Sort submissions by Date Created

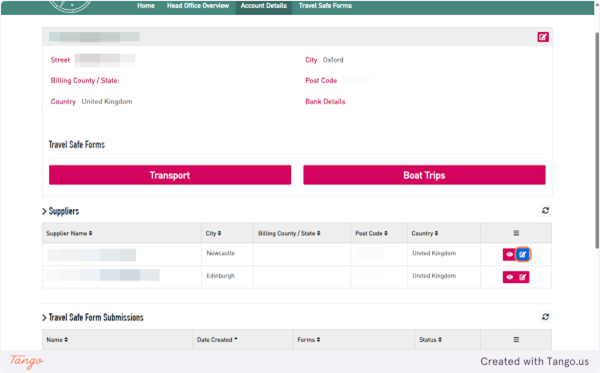click(x=217, y=340)
